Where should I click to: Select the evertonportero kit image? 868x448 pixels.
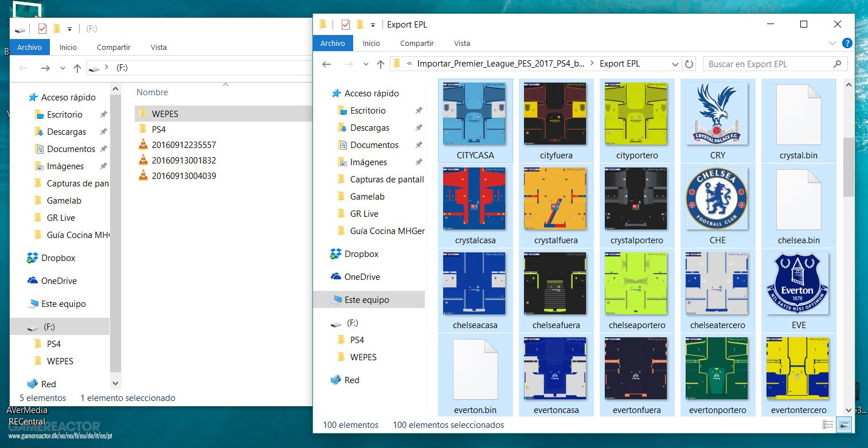(717, 369)
